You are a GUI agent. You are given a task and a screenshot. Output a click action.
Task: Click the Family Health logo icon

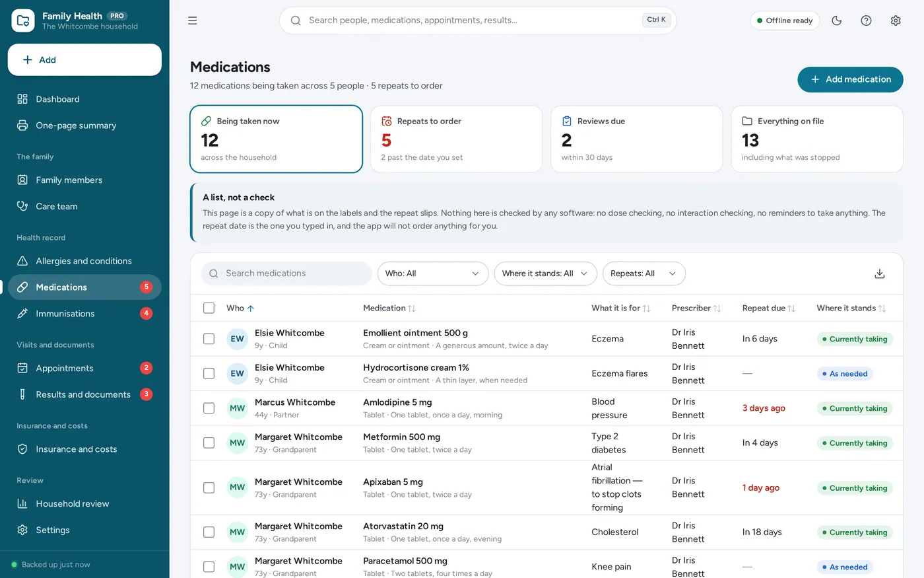[x=23, y=20]
